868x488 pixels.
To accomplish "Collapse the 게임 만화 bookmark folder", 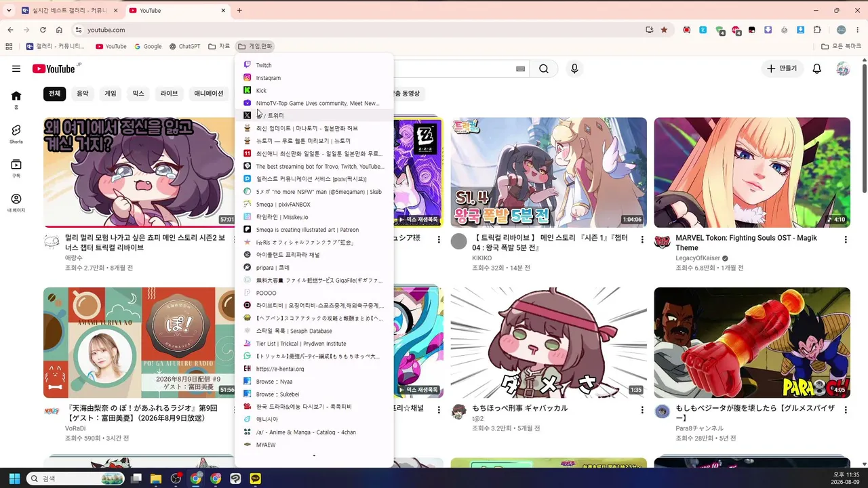I will [255, 47].
